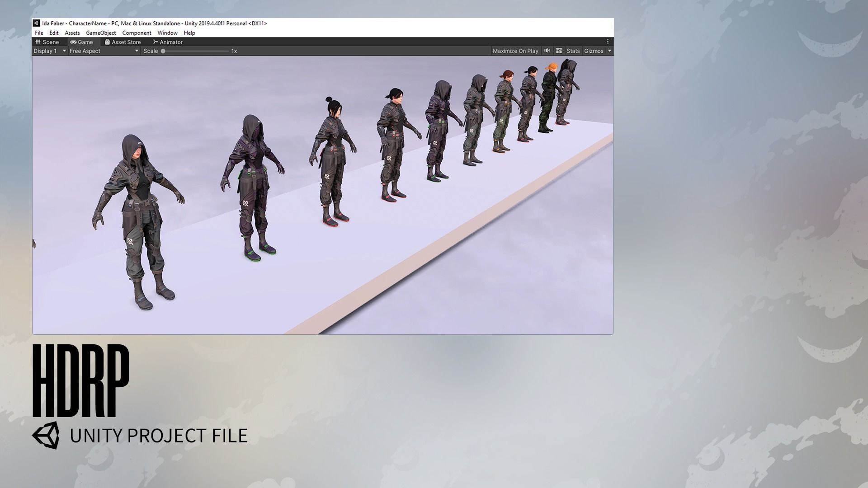
Task: Switch to the Asset Store tab
Action: 123,42
